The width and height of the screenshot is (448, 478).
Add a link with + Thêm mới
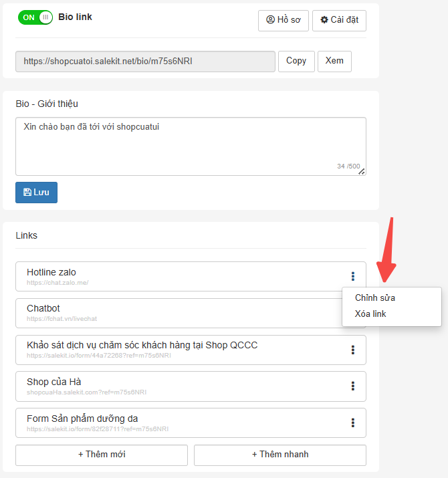[x=102, y=455]
